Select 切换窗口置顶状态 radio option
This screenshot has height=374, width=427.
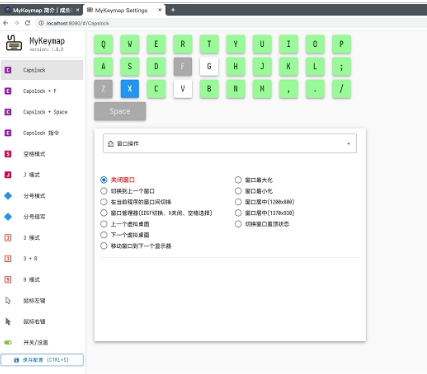[238, 224]
